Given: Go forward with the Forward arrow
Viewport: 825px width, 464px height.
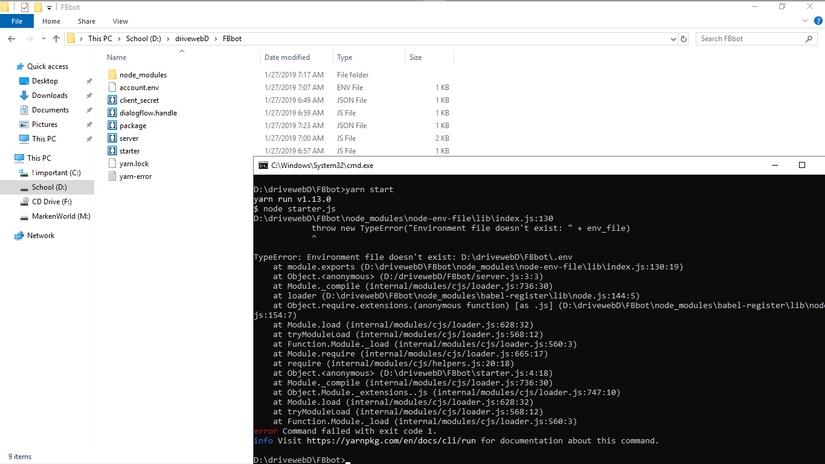Looking at the screenshot, I should (29, 39).
